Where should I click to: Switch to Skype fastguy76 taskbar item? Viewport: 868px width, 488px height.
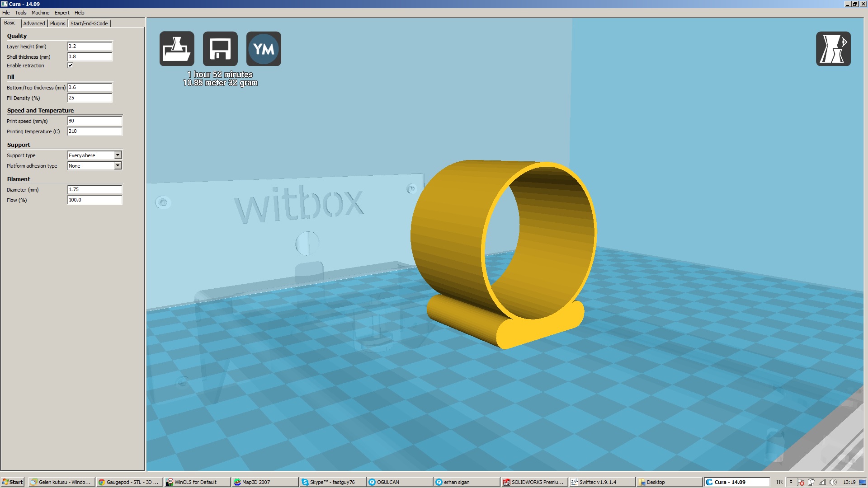(332, 482)
